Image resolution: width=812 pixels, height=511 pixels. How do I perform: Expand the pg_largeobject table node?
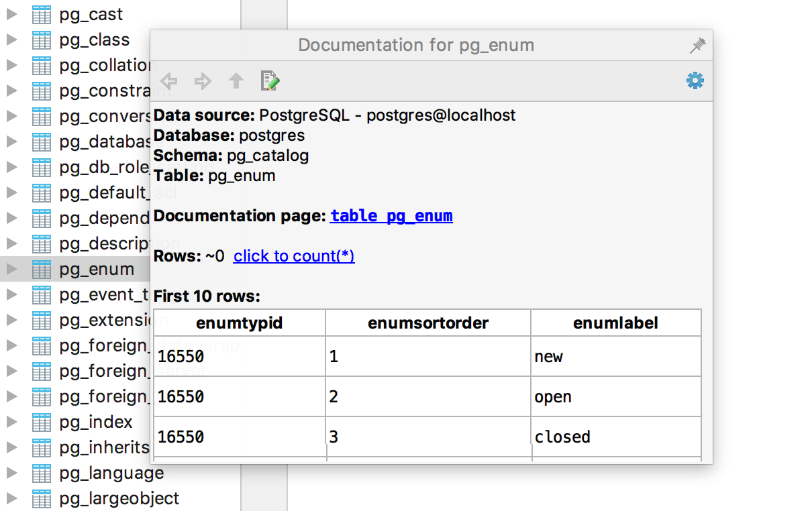pos(11,498)
